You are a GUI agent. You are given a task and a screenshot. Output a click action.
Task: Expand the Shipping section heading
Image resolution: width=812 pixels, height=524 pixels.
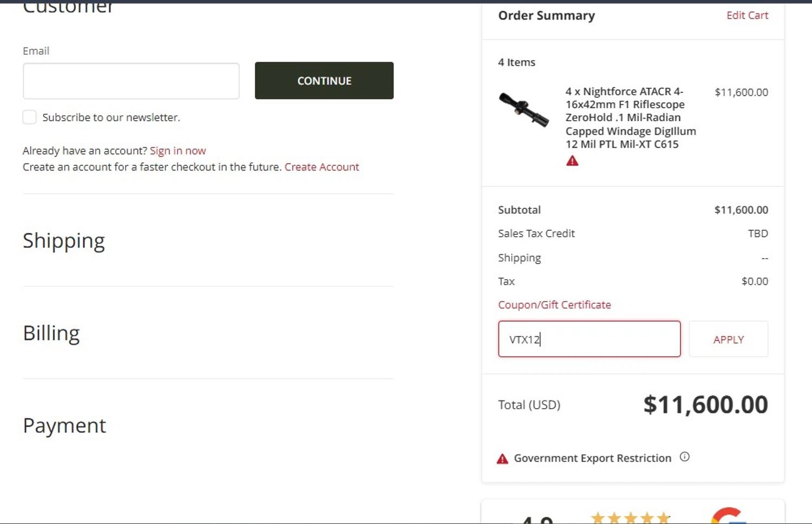coord(64,240)
